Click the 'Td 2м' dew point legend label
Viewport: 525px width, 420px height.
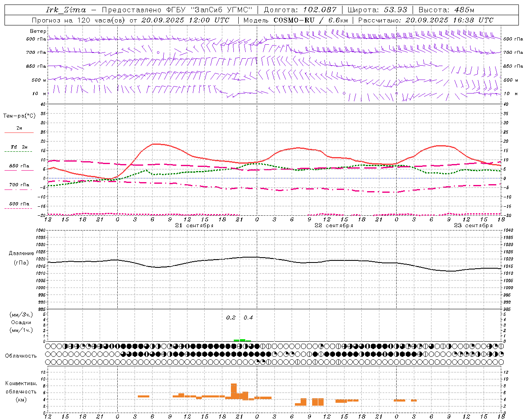pyautogui.click(x=19, y=147)
